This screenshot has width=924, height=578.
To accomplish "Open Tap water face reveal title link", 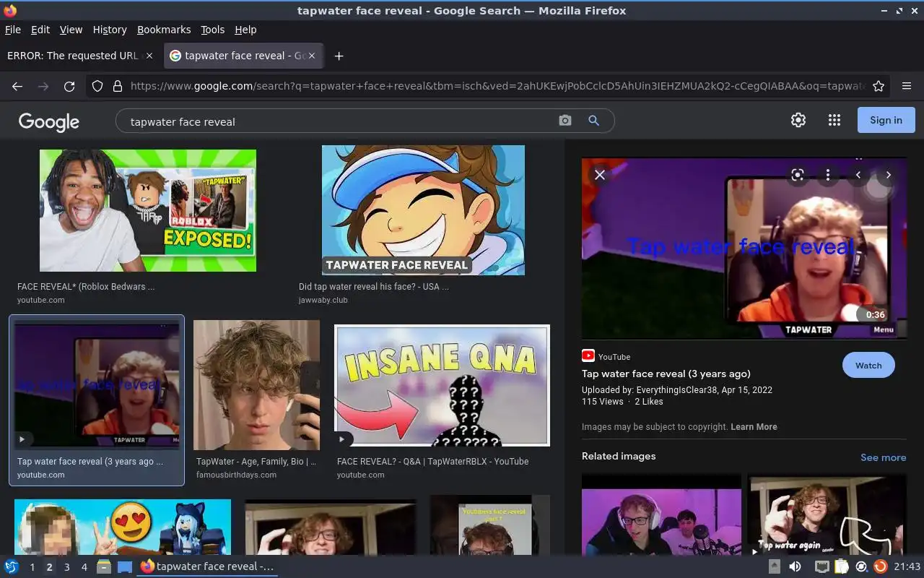I will [666, 374].
